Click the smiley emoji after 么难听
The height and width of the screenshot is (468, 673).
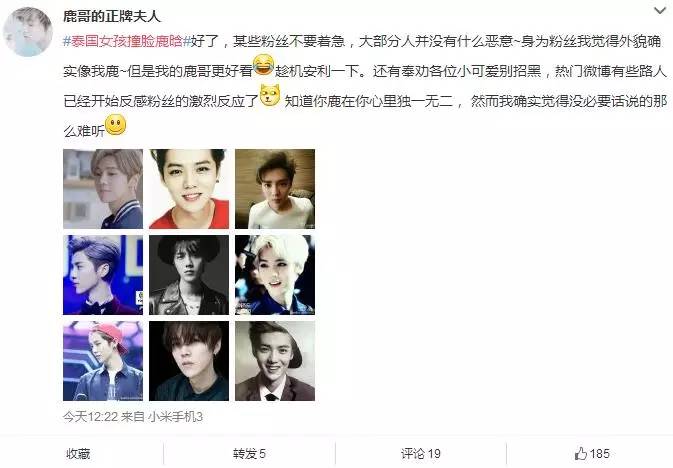(115, 125)
